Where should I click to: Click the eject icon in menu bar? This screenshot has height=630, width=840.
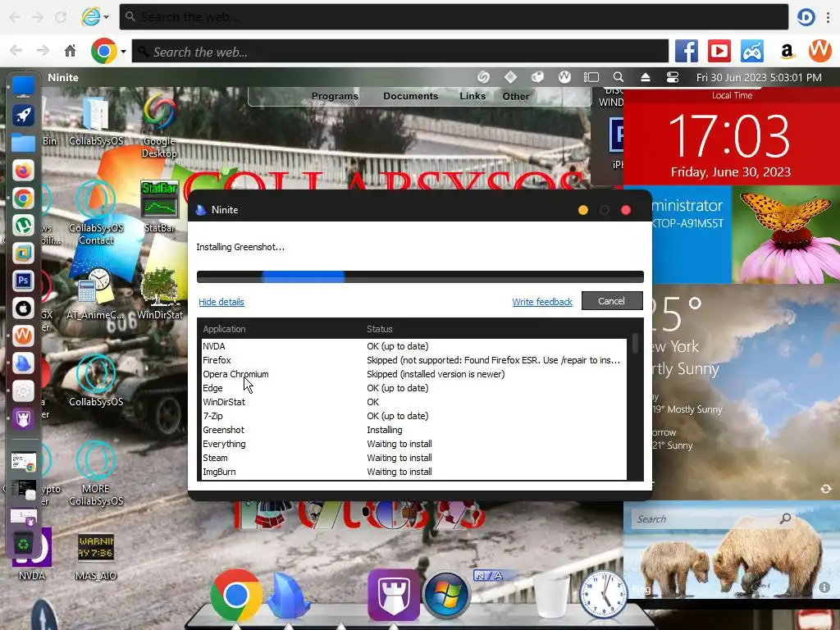click(646, 77)
